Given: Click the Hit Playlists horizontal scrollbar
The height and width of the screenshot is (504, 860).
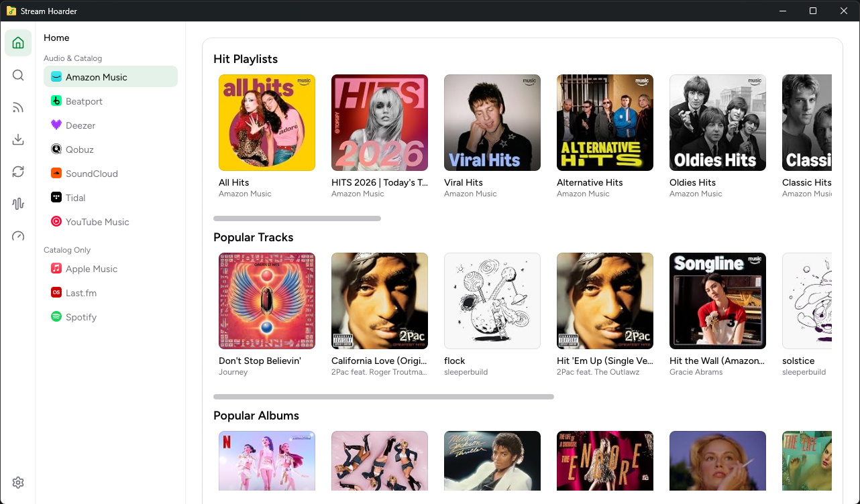Looking at the screenshot, I should (297, 218).
